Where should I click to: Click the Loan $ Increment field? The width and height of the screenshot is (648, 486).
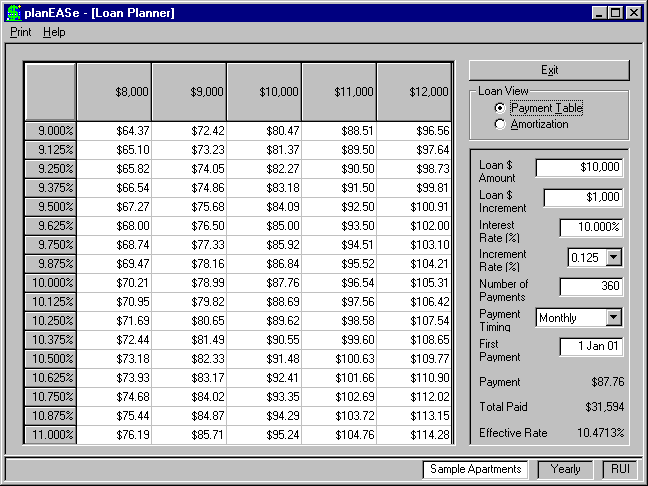click(x=583, y=198)
